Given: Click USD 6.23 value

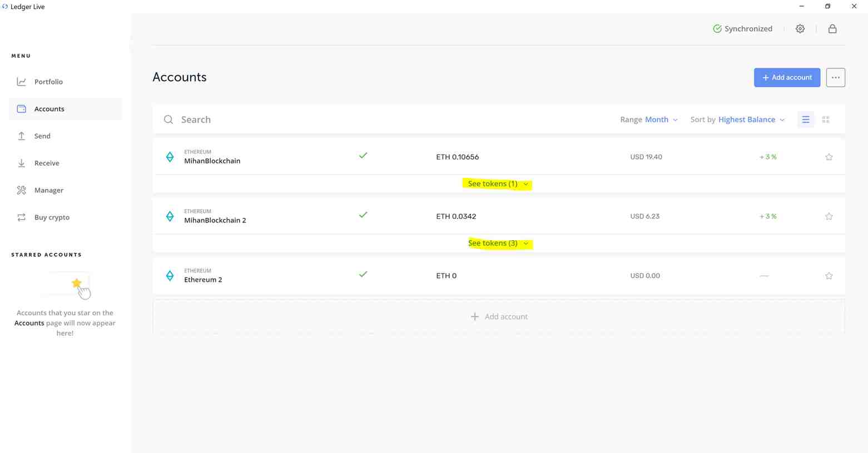Looking at the screenshot, I should (x=644, y=216).
